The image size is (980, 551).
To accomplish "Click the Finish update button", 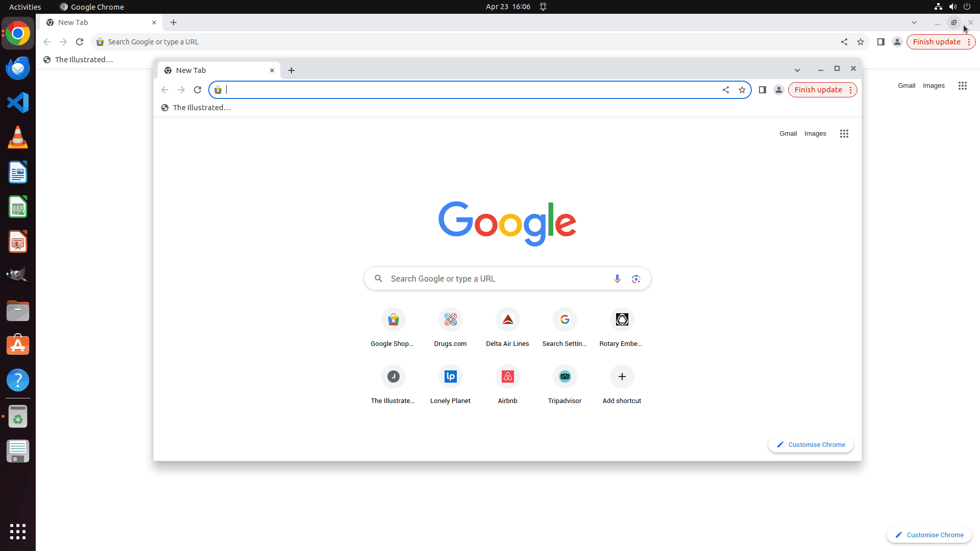I will click(x=819, y=90).
